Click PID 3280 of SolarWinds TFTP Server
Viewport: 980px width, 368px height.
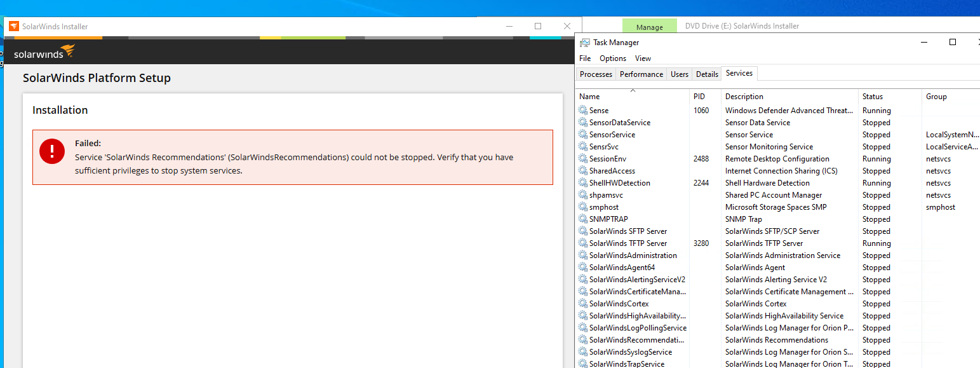tap(701, 243)
